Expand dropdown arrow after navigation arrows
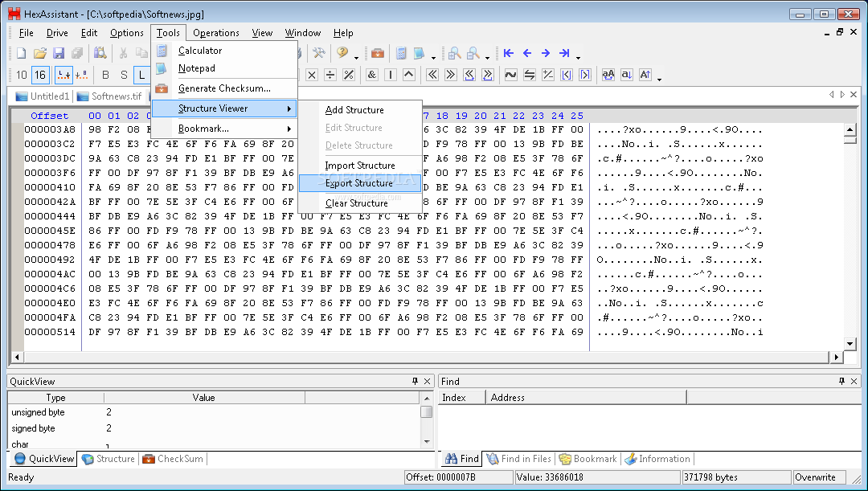Image resolution: width=868 pixels, height=491 pixels. [578, 58]
